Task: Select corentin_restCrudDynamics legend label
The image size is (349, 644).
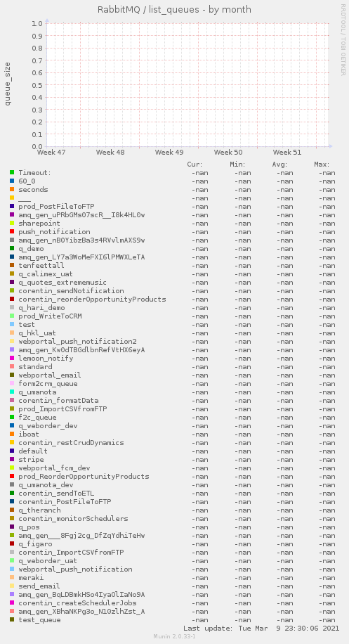Action: pos(71,443)
